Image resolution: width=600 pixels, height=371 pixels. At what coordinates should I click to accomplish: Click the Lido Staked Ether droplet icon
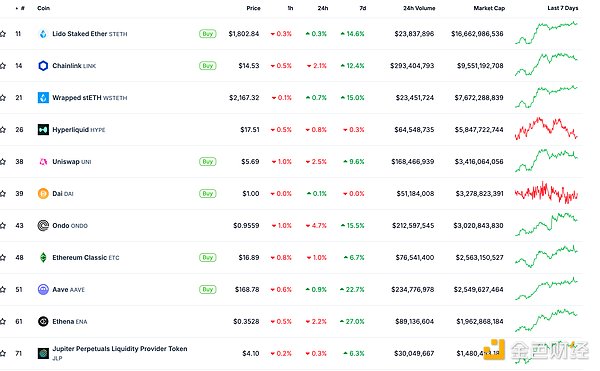[x=43, y=34]
